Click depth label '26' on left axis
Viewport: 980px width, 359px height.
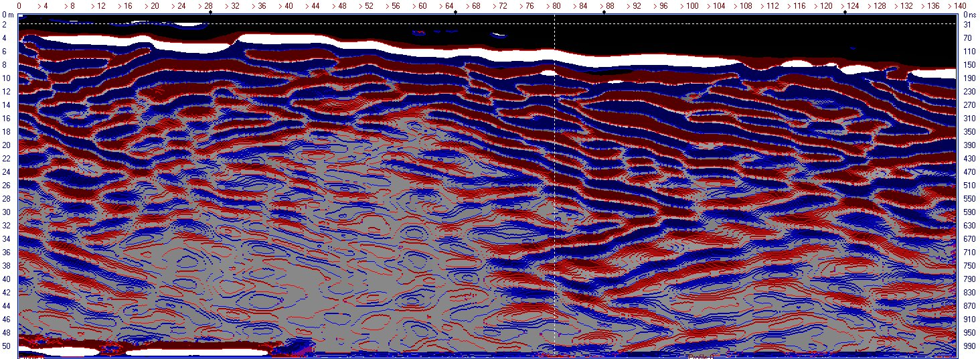tap(5, 185)
